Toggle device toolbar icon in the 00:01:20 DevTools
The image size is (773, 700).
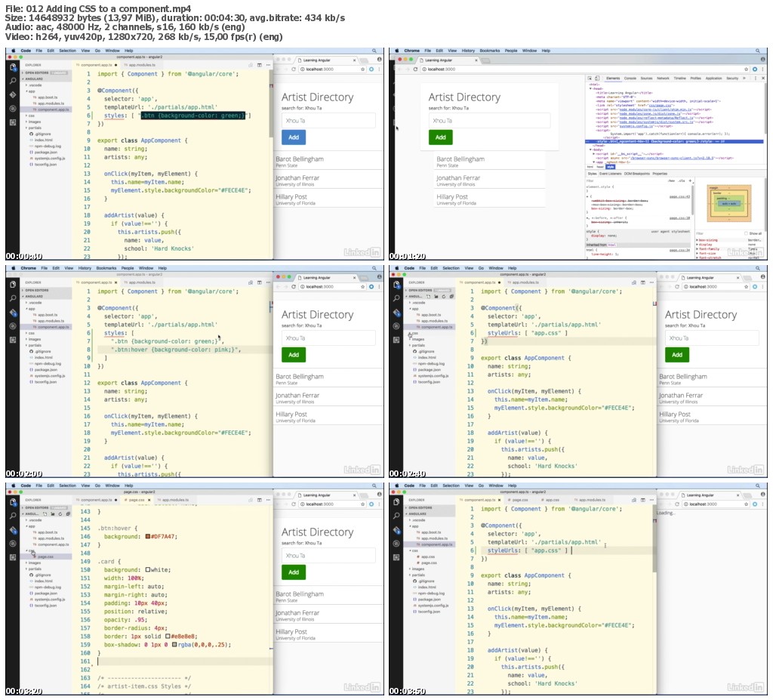pos(597,78)
